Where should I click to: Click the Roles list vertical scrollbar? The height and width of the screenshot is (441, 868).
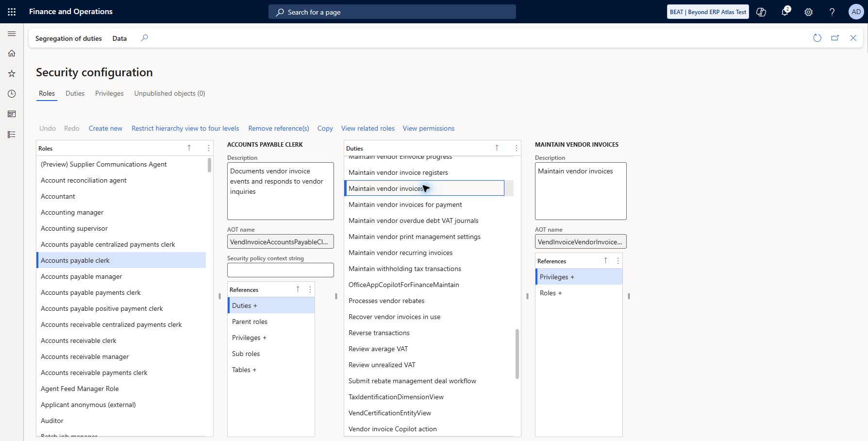209,165
